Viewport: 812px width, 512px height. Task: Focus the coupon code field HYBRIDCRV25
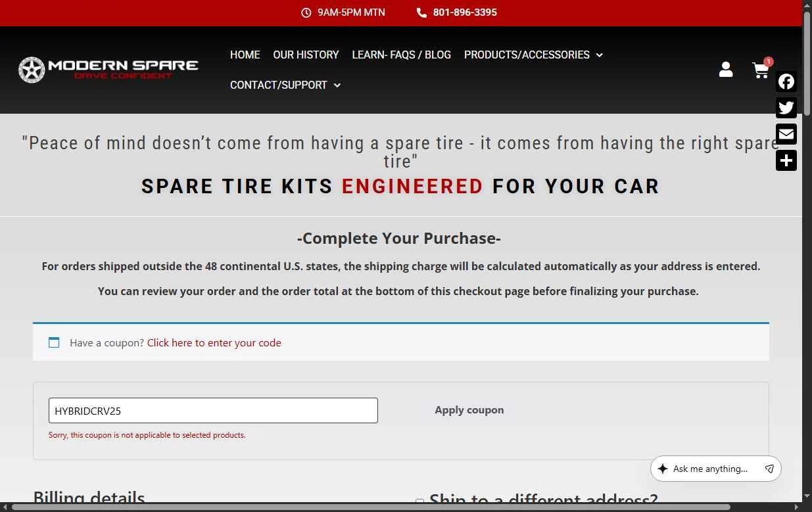pos(213,411)
